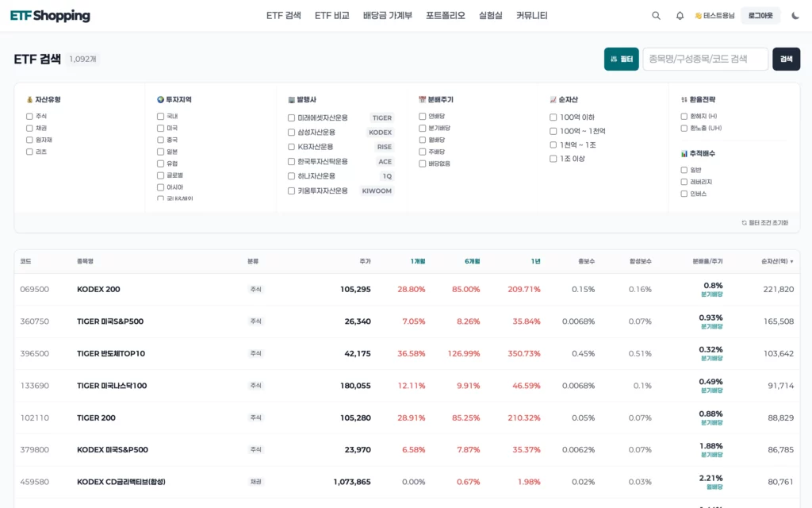Click code 102110 cell

[35, 418]
